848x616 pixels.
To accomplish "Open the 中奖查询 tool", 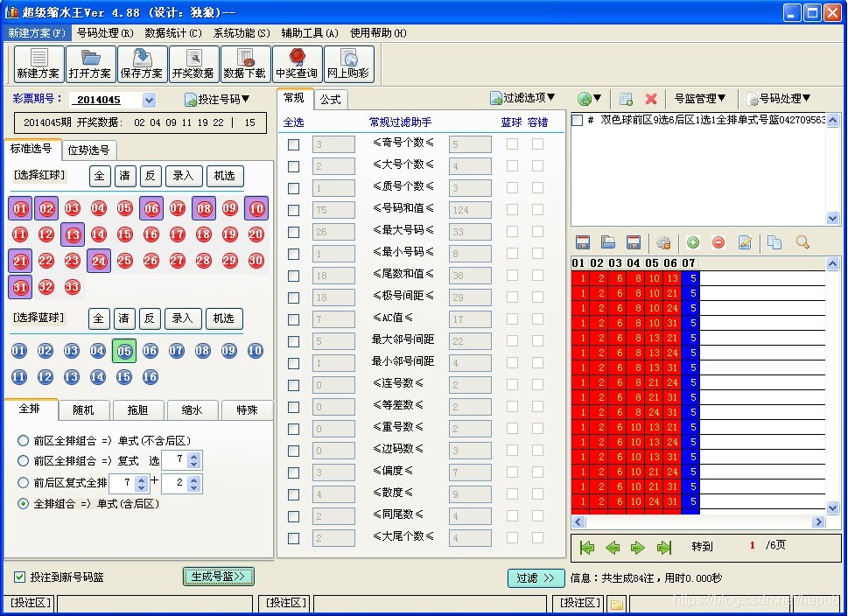I will (x=297, y=64).
